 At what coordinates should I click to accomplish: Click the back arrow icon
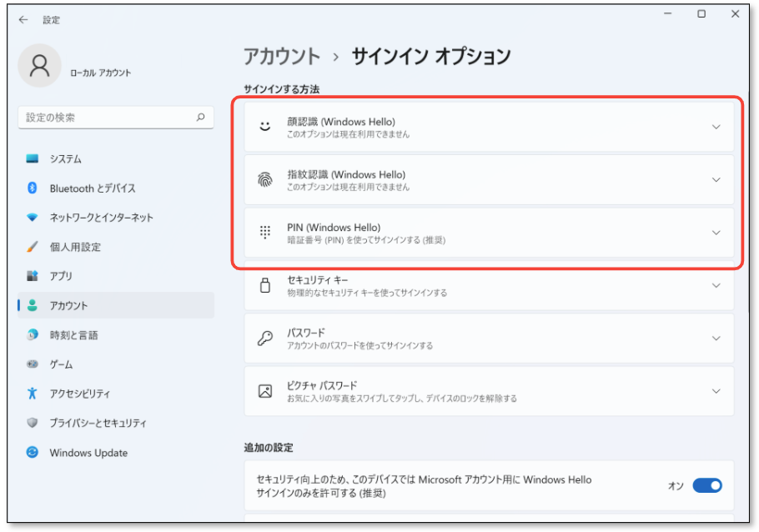23,20
